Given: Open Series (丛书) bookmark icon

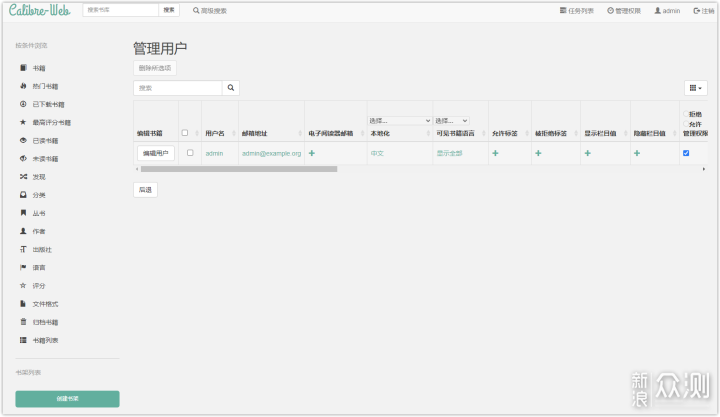Looking at the screenshot, I should point(23,213).
